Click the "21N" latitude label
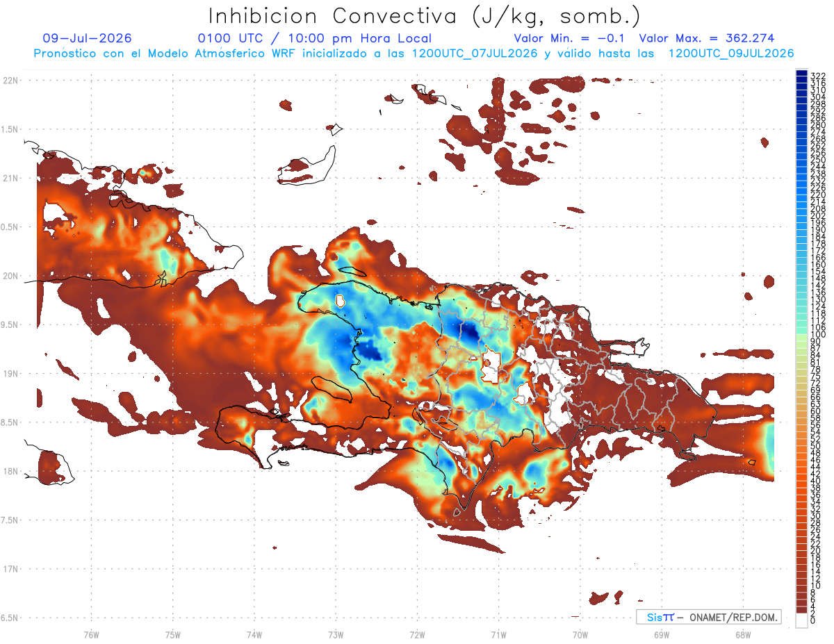Screen dimensions: 834x644 [10, 178]
